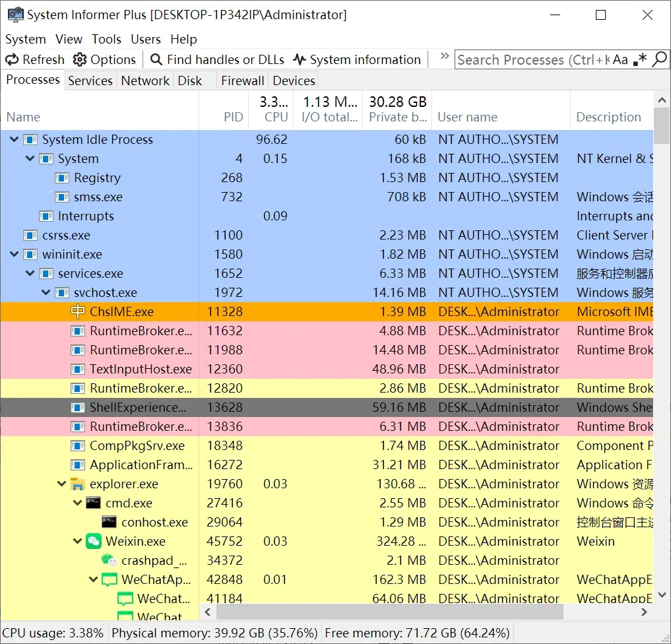The height and width of the screenshot is (644, 671).
Task: Sort by the CPU column header
Action: click(x=271, y=110)
